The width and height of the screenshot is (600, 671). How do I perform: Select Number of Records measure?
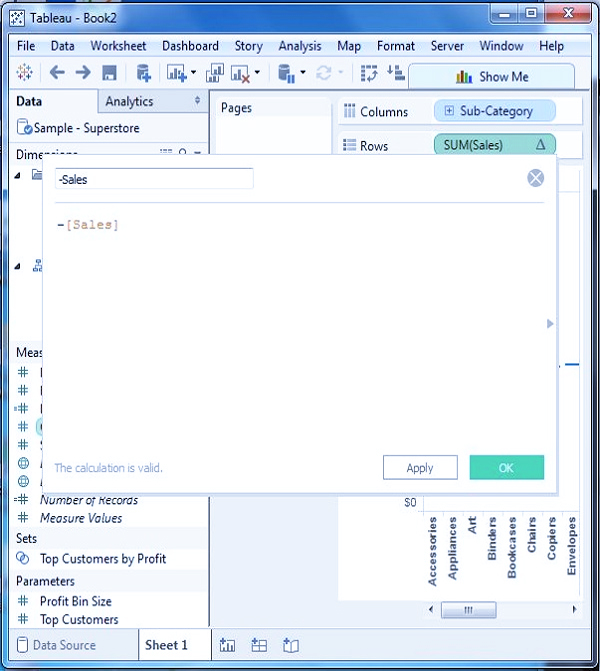(89, 500)
